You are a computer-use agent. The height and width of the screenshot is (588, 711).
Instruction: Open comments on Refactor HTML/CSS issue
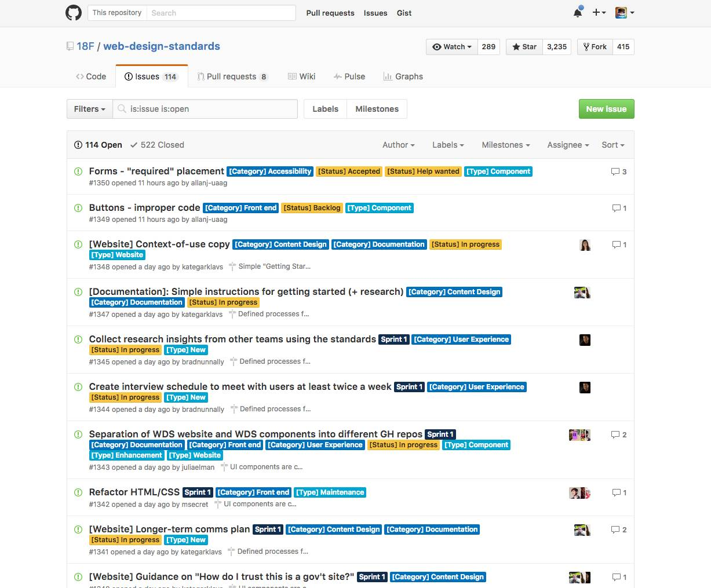(619, 492)
